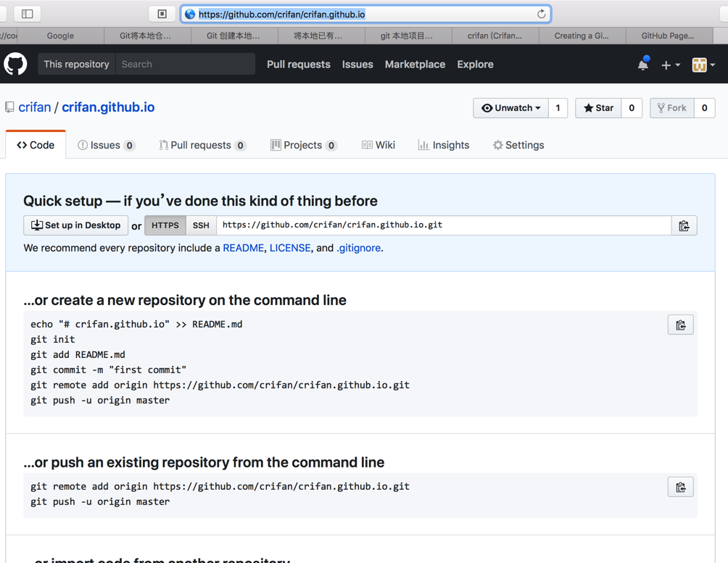Open the Insights tab
The width and height of the screenshot is (728, 563).
pos(444,145)
